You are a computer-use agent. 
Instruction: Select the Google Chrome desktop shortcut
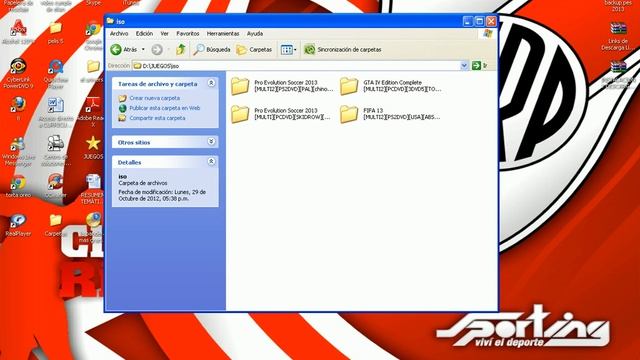point(93,35)
